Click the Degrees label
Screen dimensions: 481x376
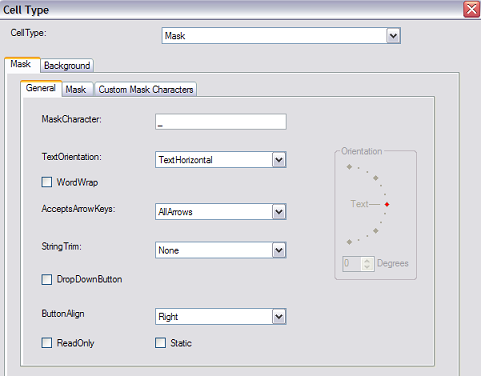click(393, 263)
